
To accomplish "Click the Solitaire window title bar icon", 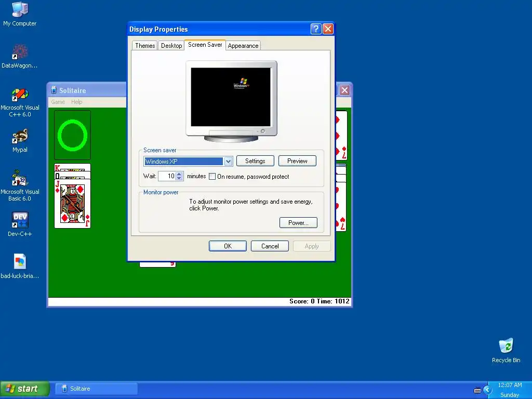I will point(54,90).
